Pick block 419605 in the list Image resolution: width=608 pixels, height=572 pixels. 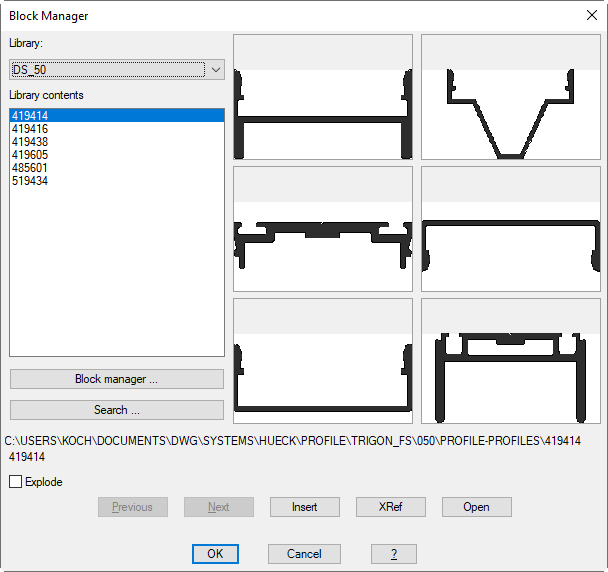tap(30, 155)
